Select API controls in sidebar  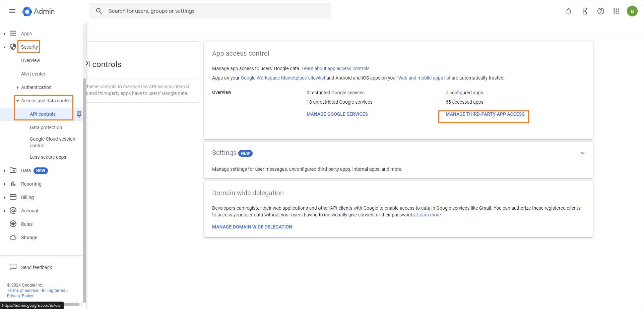point(43,114)
